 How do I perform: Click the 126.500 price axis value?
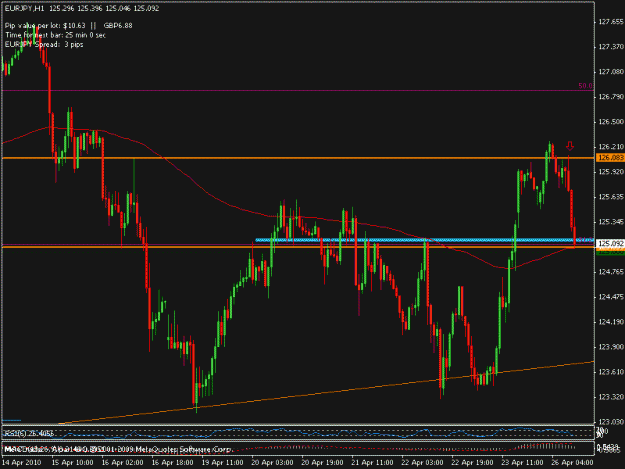(611, 122)
